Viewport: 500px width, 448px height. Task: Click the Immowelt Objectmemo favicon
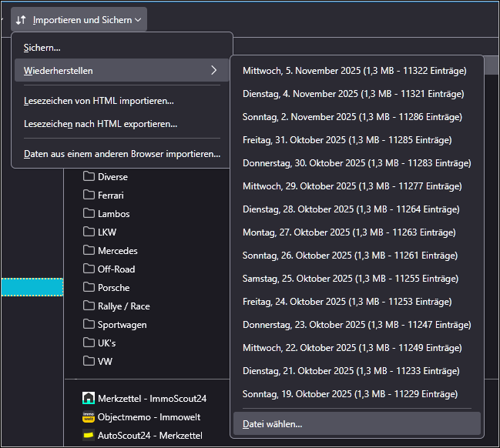point(89,417)
